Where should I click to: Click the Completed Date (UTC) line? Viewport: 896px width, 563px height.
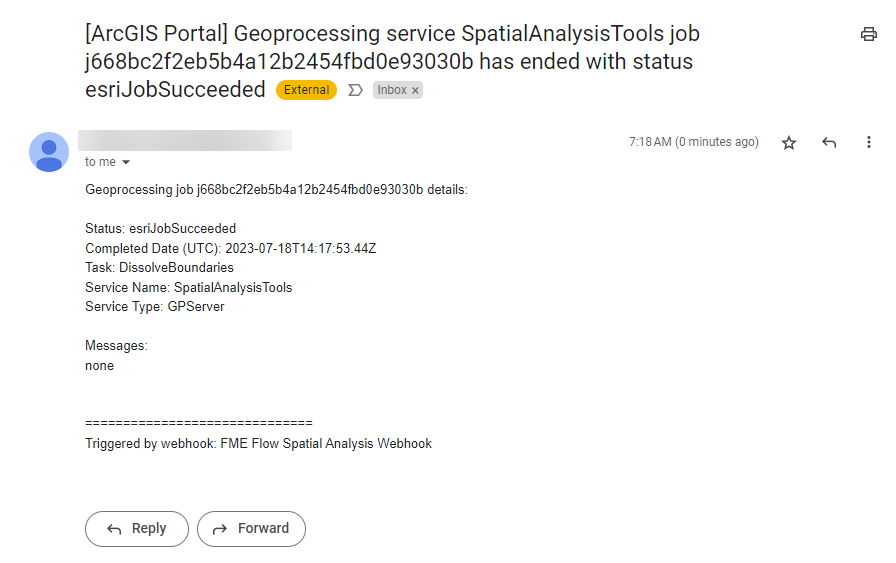pos(231,249)
